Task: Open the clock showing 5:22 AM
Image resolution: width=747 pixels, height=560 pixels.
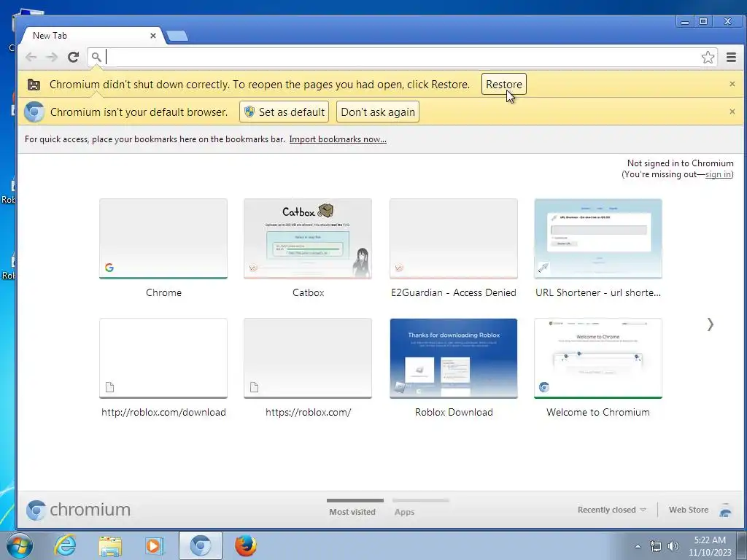Action: coord(710,546)
